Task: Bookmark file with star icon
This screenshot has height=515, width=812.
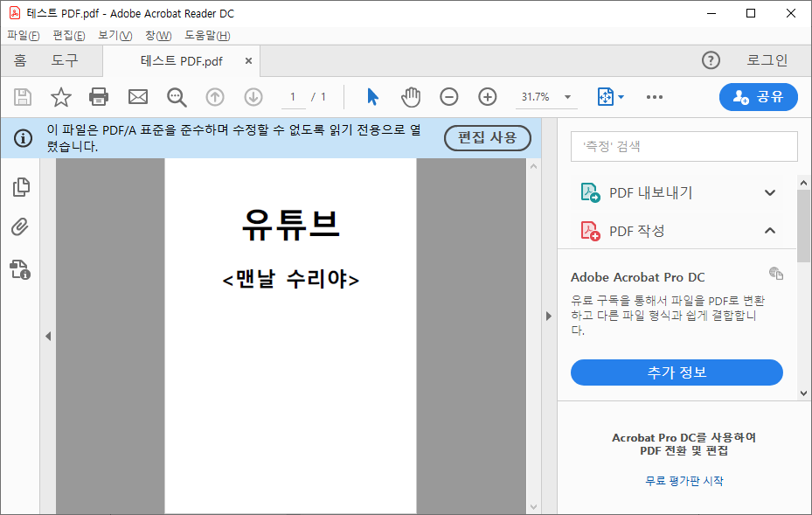Action: 60,97
